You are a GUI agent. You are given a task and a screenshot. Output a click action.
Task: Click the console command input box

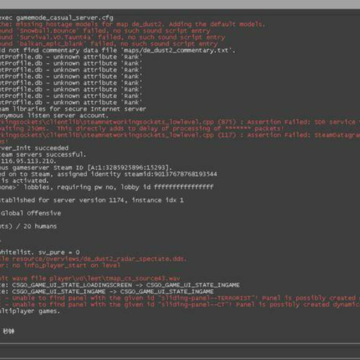pos(180,352)
